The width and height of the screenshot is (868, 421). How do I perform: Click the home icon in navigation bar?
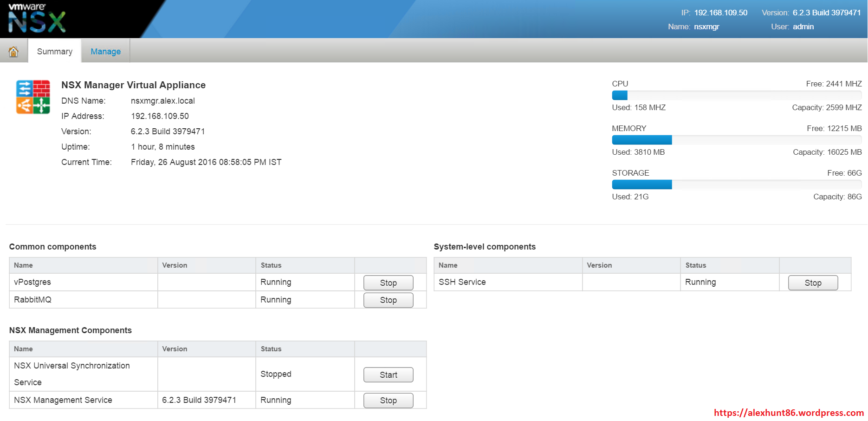pos(13,52)
